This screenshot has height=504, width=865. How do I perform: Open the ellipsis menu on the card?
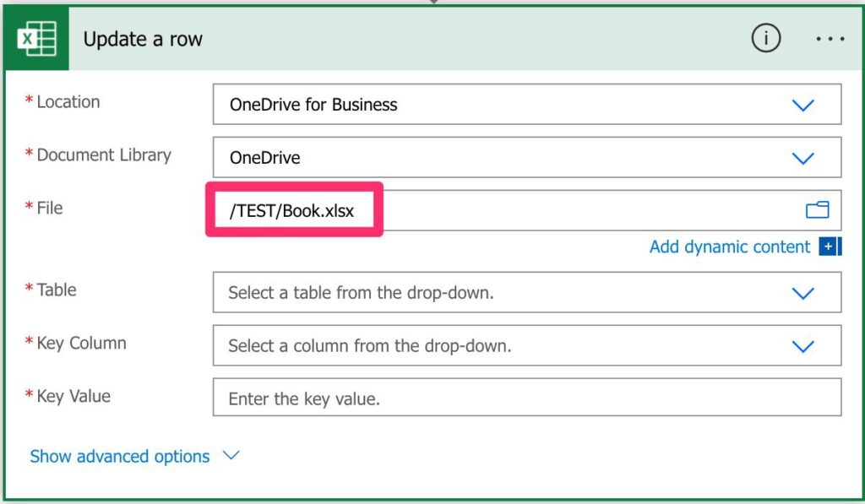830,38
